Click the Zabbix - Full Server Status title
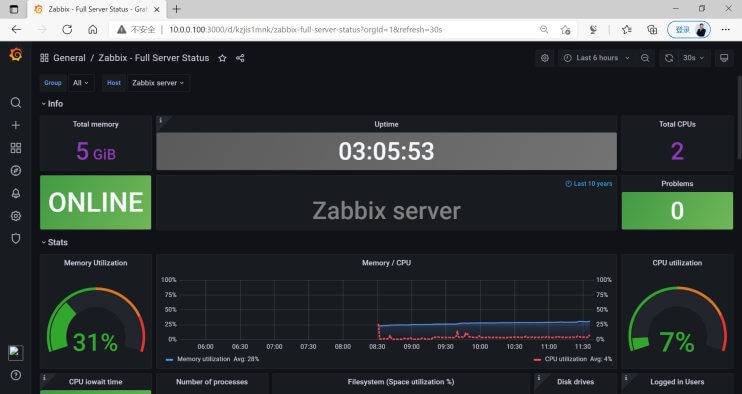The height and width of the screenshot is (394, 742). pyautogui.click(x=154, y=58)
